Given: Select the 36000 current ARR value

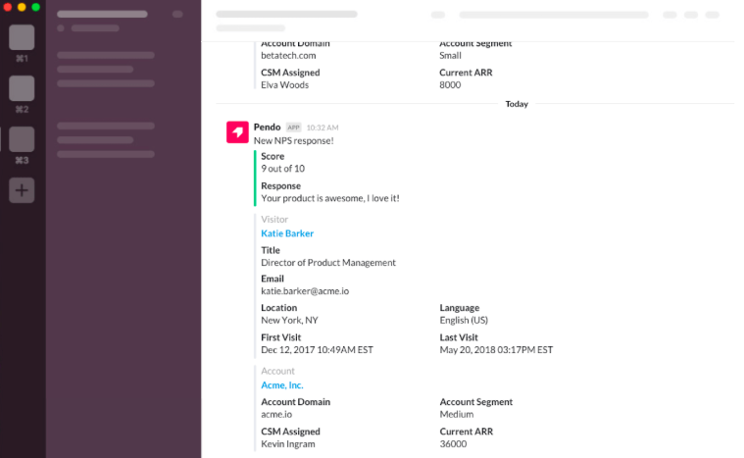Looking at the screenshot, I should pyautogui.click(x=453, y=444).
